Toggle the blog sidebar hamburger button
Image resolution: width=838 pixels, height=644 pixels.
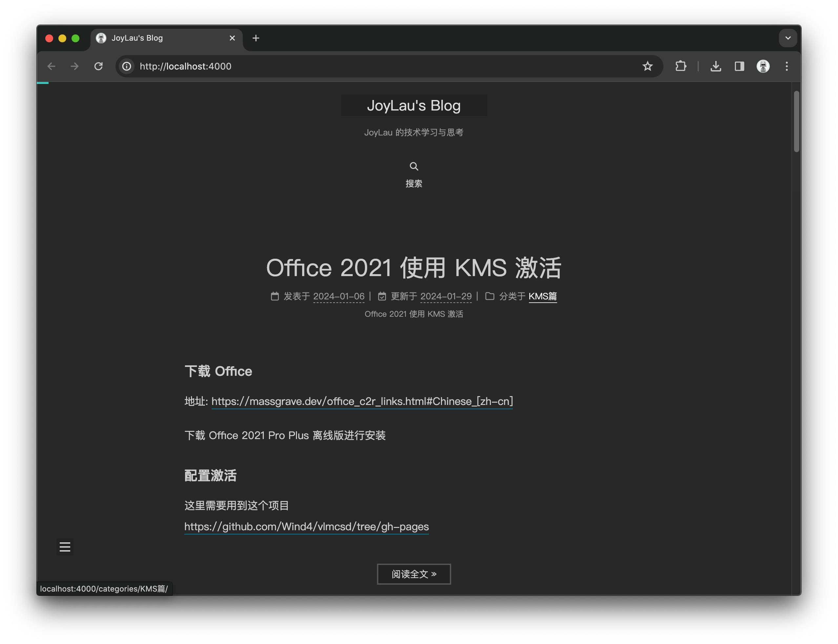pyautogui.click(x=65, y=547)
